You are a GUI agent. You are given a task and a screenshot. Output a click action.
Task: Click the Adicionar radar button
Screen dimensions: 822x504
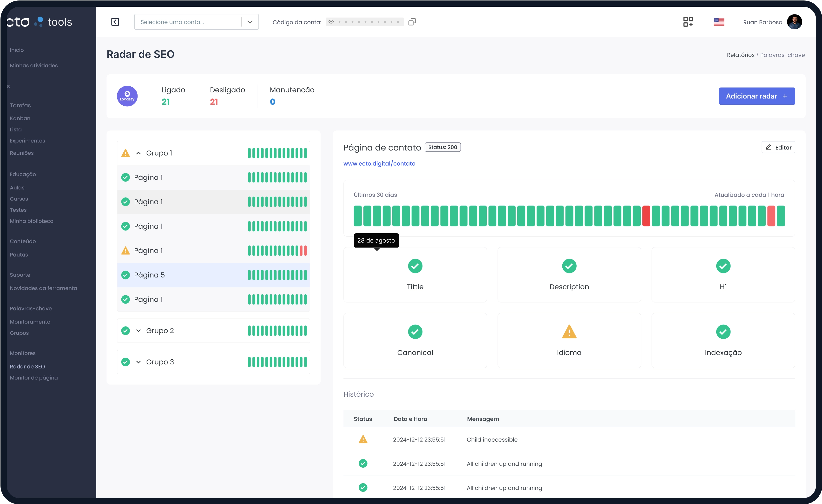click(x=757, y=96)
